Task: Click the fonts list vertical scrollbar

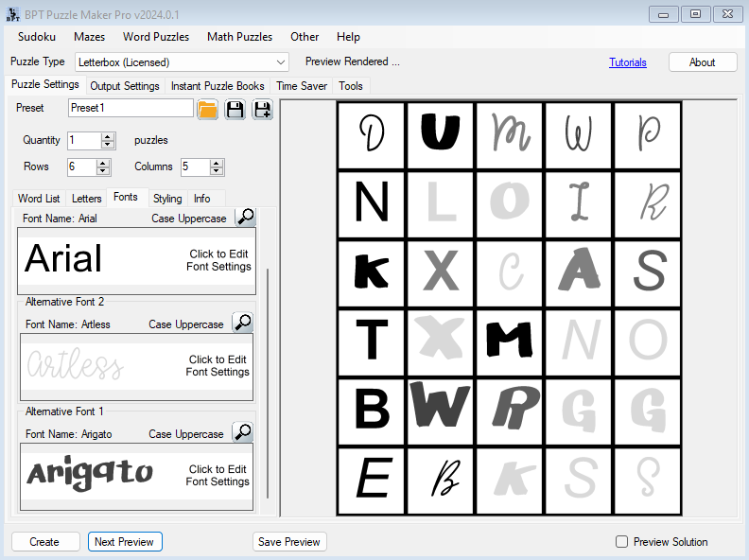Action: click(269, 378)
